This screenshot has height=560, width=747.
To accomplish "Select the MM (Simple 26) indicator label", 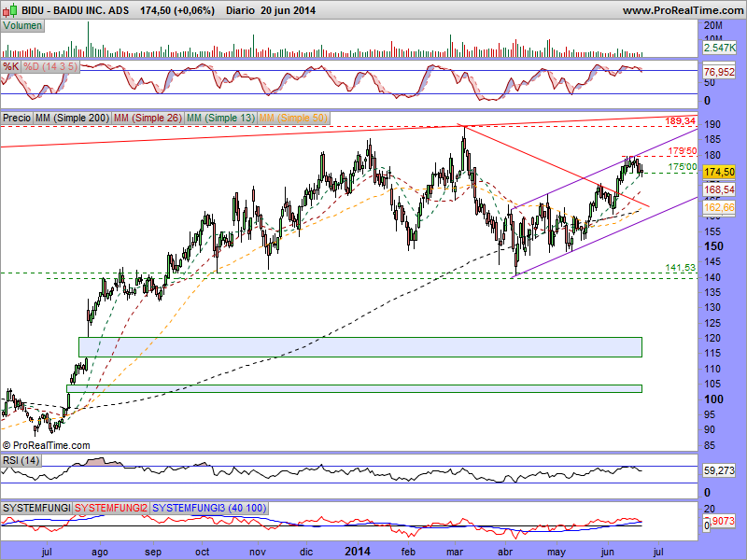I will click(148, 118).
